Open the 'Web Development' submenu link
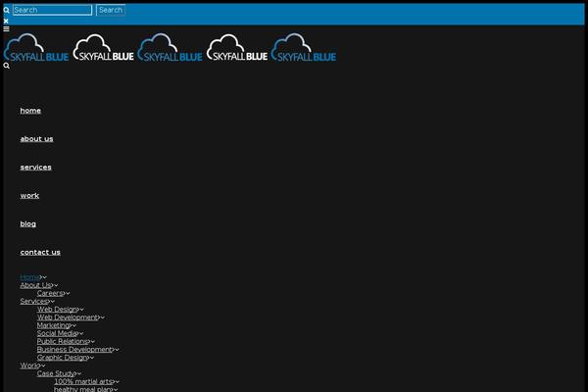 (68, 318)
